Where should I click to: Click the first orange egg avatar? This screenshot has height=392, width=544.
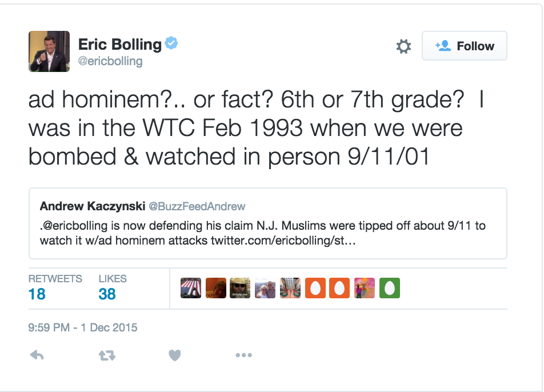[315, 288]
